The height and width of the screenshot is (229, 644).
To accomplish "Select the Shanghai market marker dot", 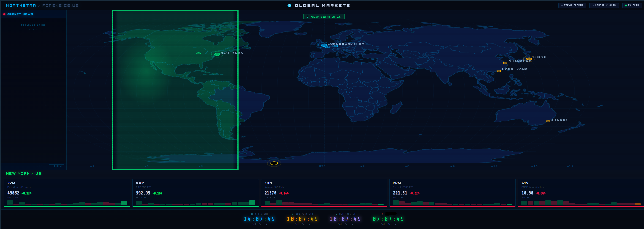I will (505, 63).
